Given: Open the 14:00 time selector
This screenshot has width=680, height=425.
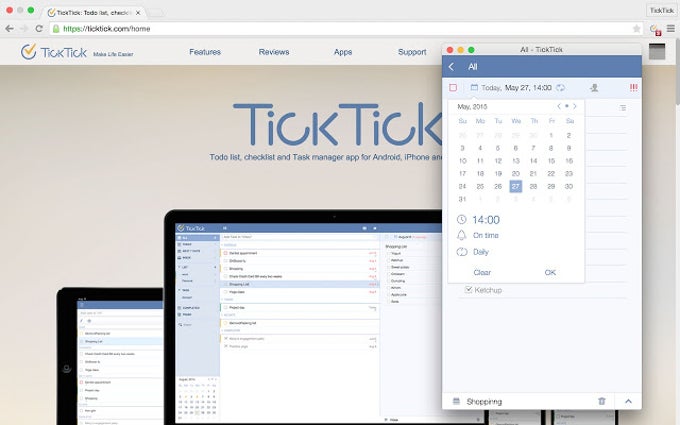Looking at the screenshot, I should click(x=486, y=220).
